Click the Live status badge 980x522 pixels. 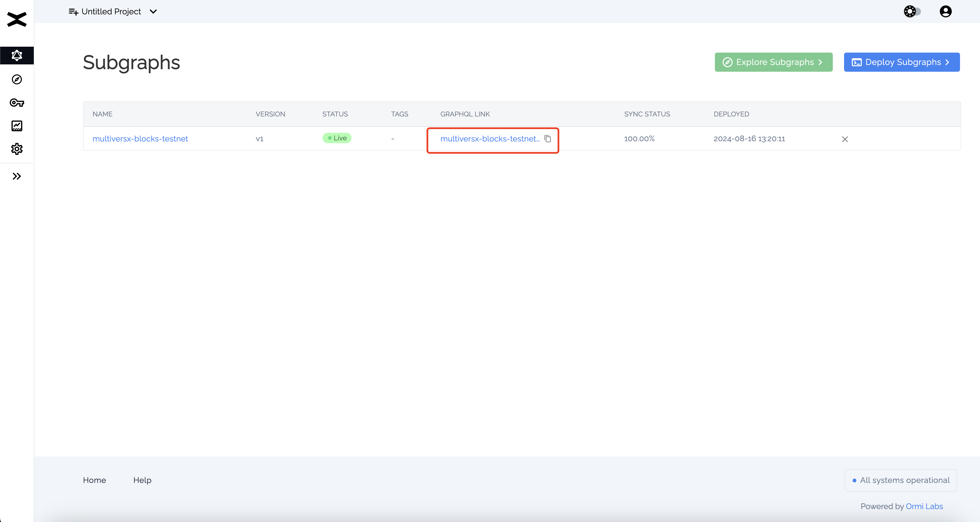[337, 138]
